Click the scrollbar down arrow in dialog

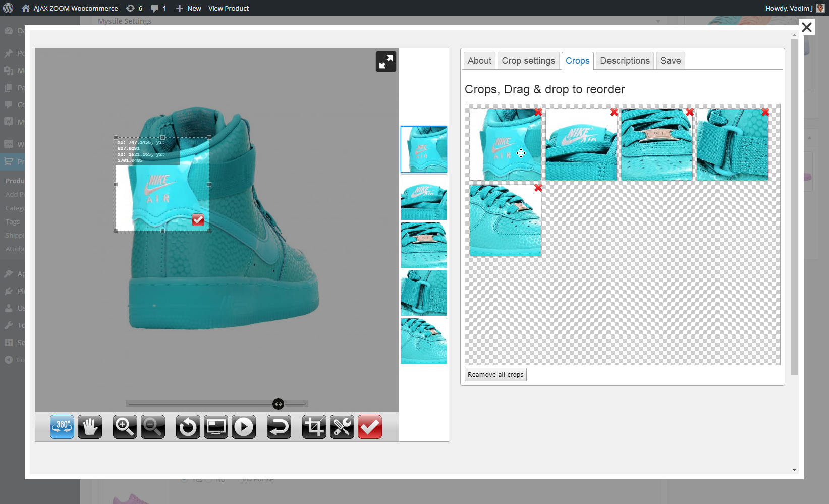coord(794,470)
